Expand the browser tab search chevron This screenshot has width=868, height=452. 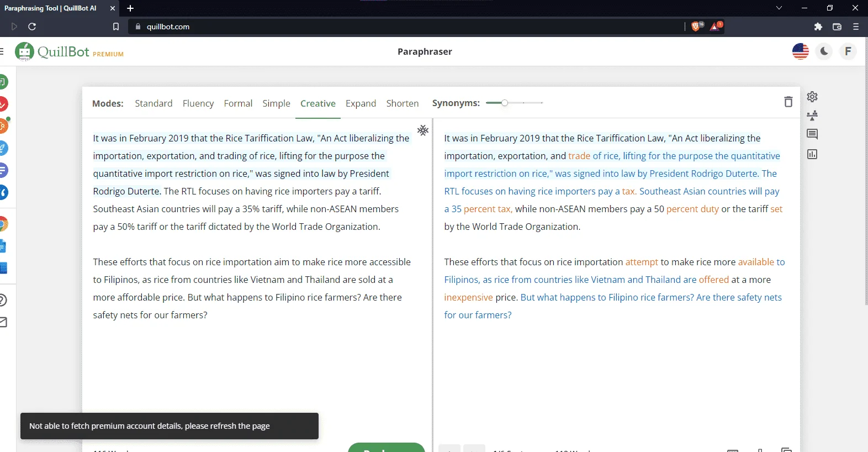[x=779, y=8]
